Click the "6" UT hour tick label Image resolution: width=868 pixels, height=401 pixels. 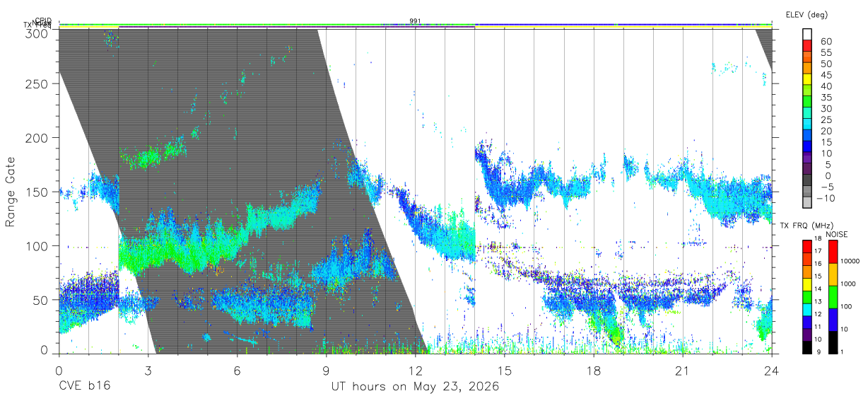(x=237, y=370)
